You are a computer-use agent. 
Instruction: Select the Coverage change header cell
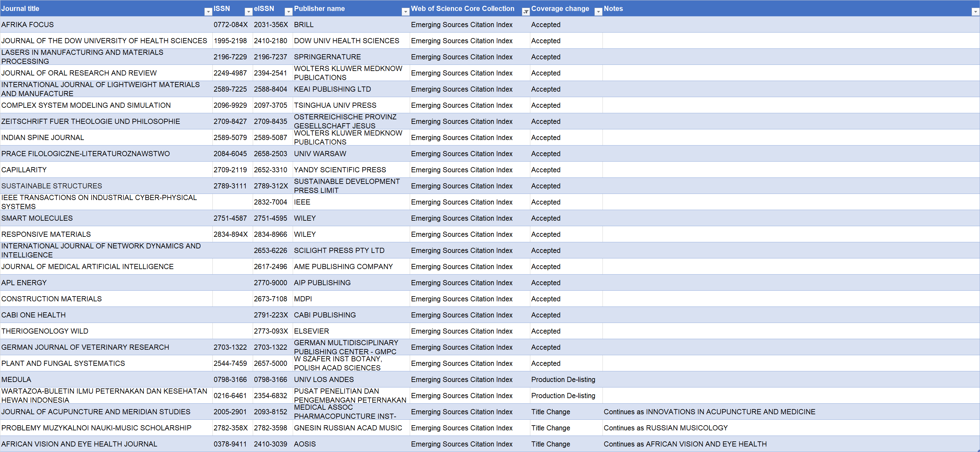566,8
